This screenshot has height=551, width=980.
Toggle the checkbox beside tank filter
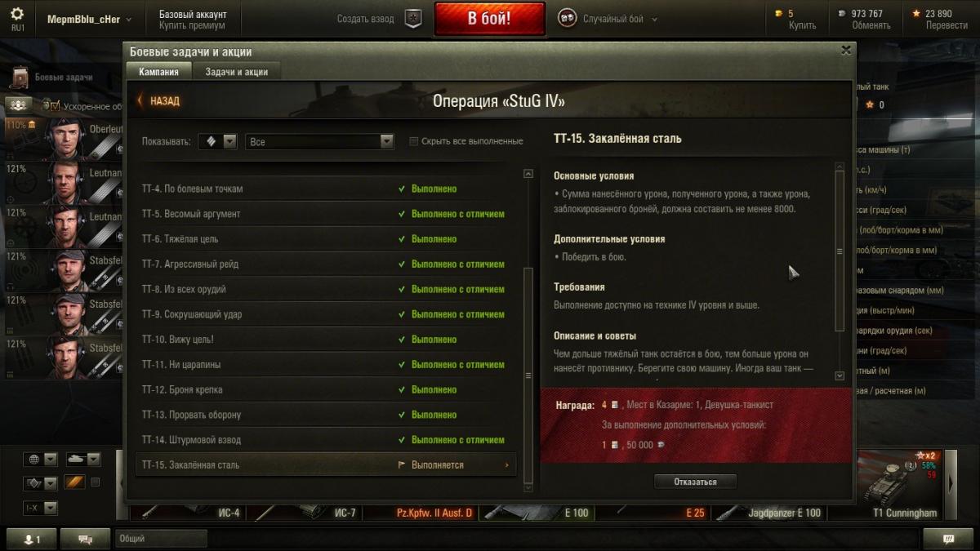point(95,482)
